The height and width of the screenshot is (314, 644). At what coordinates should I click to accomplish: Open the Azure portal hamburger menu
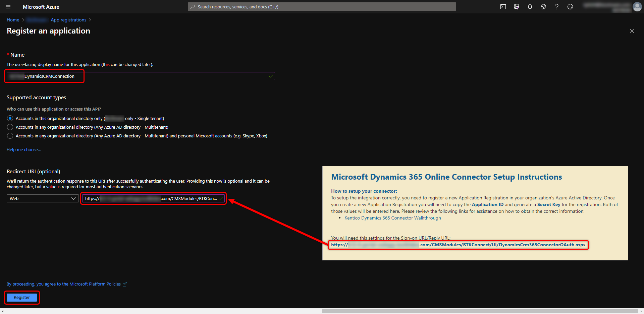click(8, 7)
